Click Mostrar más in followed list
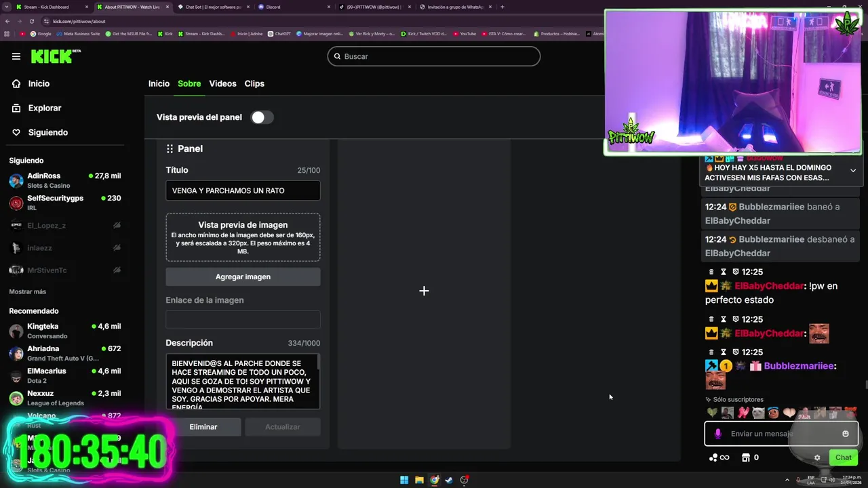 click(28, 291)
